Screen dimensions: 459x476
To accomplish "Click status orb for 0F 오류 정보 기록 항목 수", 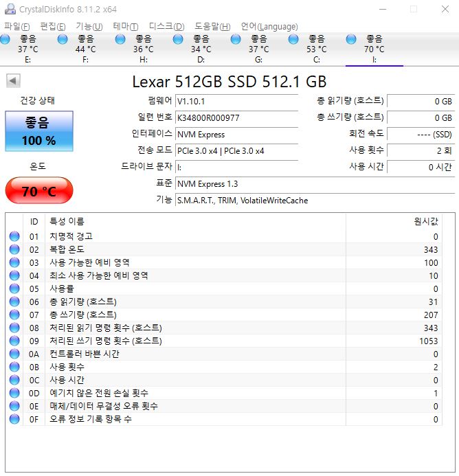I will pos(14,419).
